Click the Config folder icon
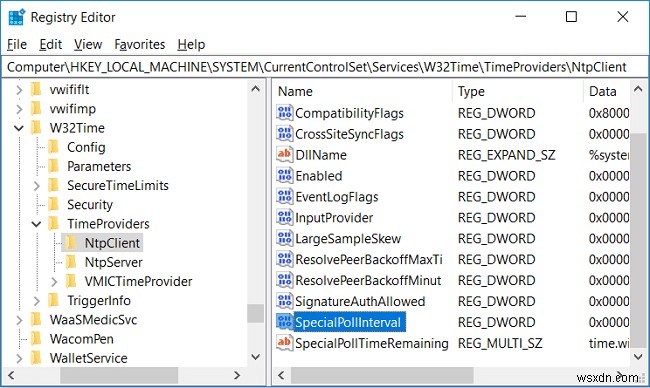The height and width of the screenshot is (388, 650). point(54,147)
